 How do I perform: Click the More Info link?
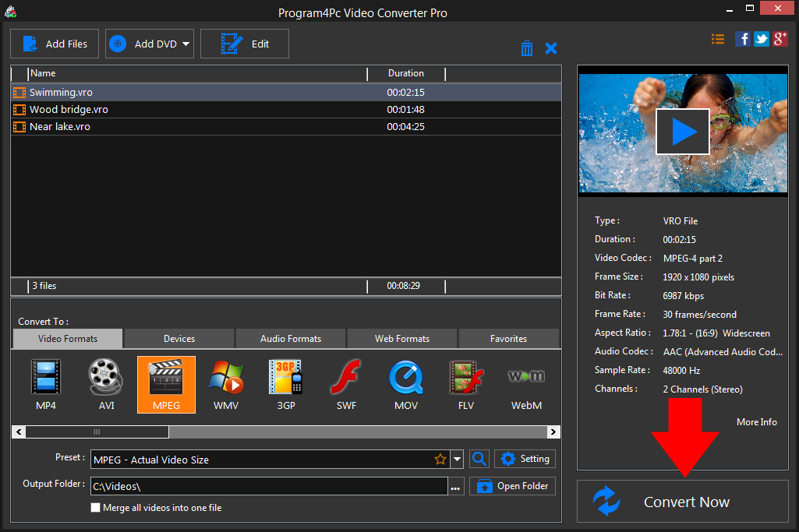point(756,421)
